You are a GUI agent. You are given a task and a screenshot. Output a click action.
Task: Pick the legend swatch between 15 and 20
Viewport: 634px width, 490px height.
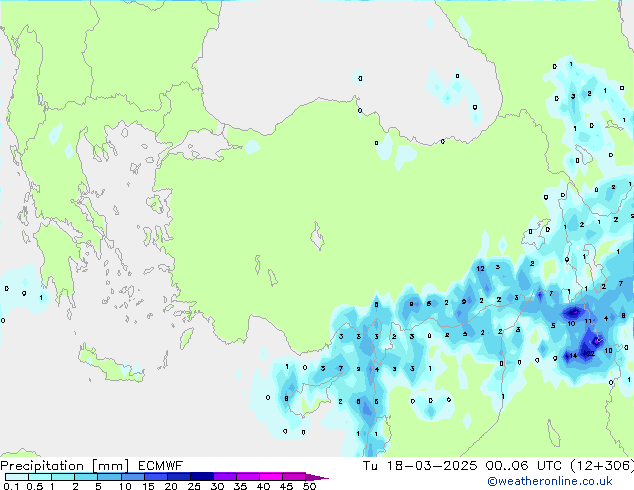point(155,477)
